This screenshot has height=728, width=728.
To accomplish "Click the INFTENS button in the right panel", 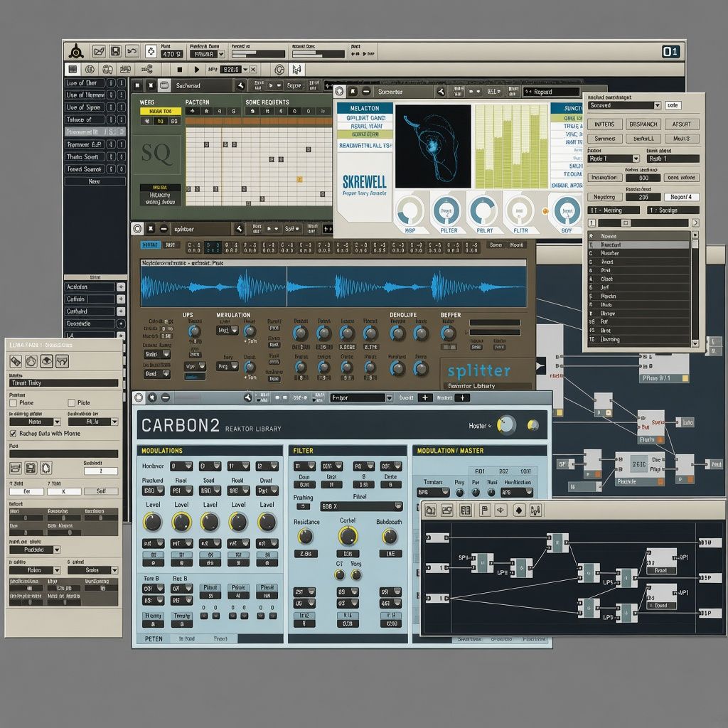I will [604, 124].
